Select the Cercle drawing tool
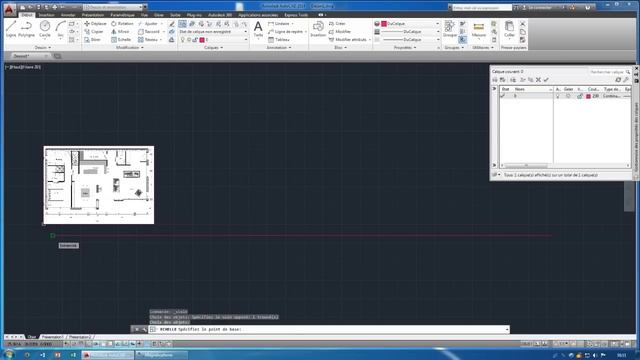 pyautogui.click(x=44, y=29)
